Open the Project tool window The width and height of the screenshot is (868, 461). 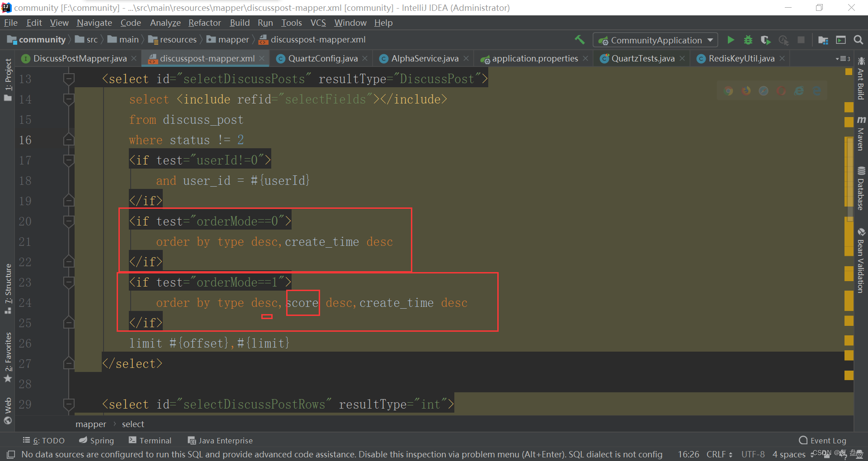[8, 80]
